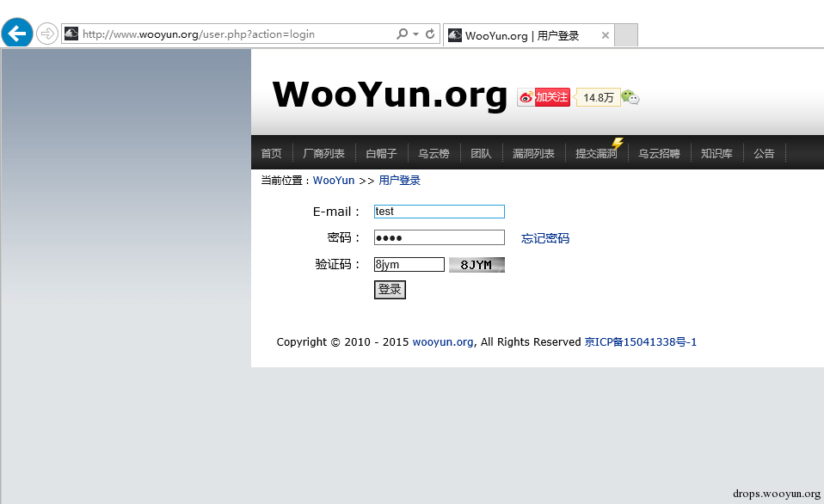The width and height of the screenshot is (824, 504).
Task: Click the browser forward arrow button
Action: coord(47,34)
